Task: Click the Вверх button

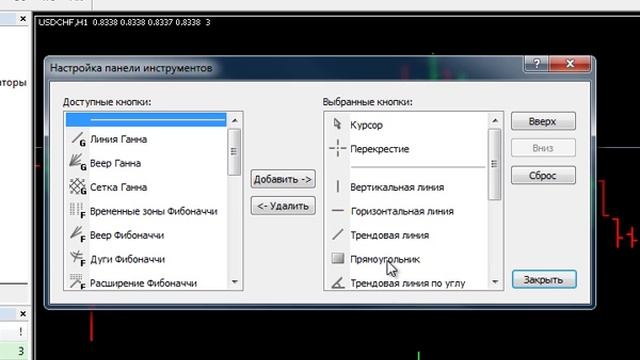Action: (543, 122)
